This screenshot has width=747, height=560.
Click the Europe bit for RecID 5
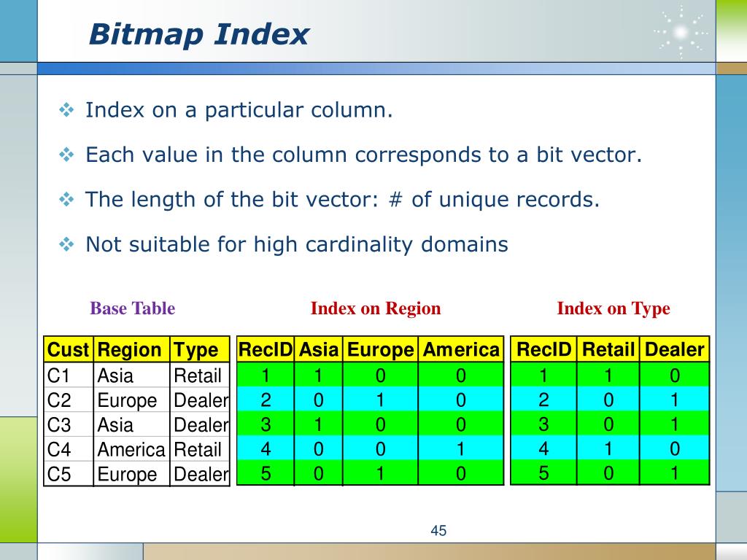click(380, 473)
